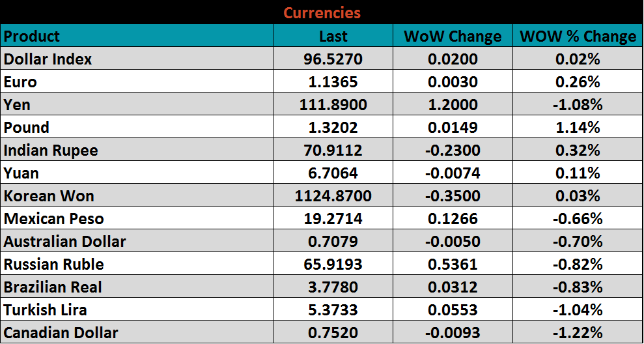Click the Currencies table title

[x=322, y=12]
